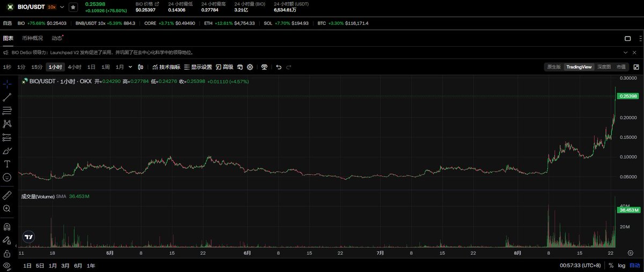Open 技术指标 indicators panel
Viewport: 644px width, 272px height.
click(x=166, y=67)
